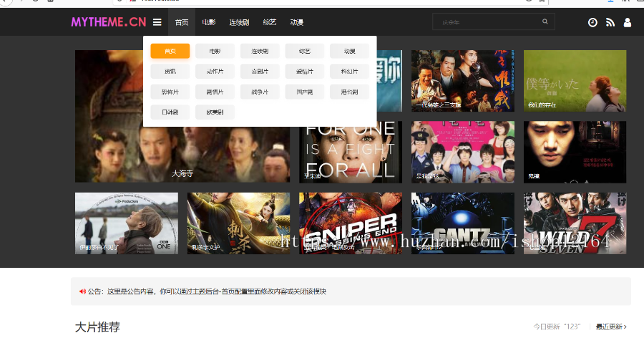644x338 pixels.
Task: Choose 综艺 in the dropdown panel
Action: pyautogui.click(x=304, y=51)
